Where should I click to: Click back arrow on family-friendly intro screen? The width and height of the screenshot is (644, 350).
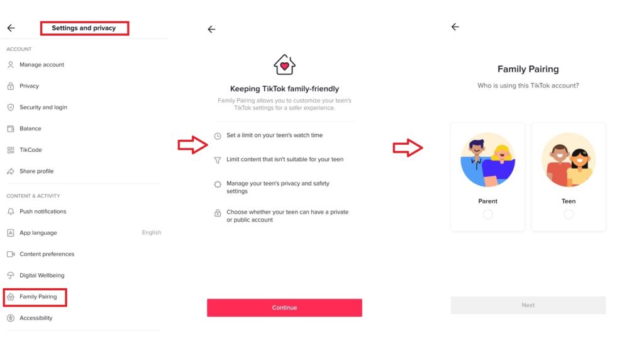(211, 29)
